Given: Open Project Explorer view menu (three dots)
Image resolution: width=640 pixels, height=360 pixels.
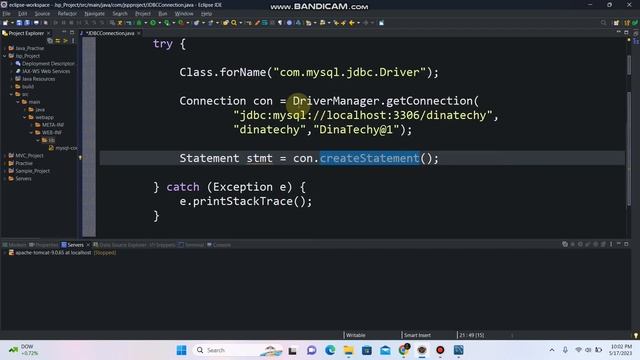Looking at the screenshot, I should 73,41.
